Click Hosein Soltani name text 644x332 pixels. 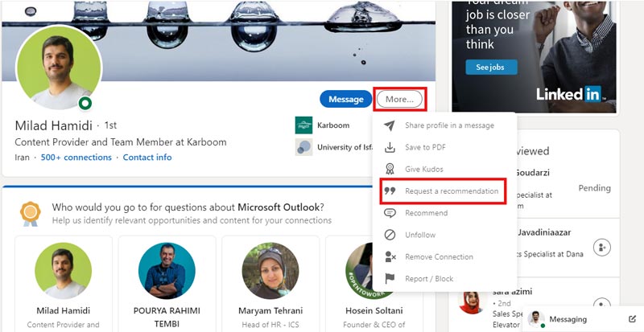tap(374, 310)
